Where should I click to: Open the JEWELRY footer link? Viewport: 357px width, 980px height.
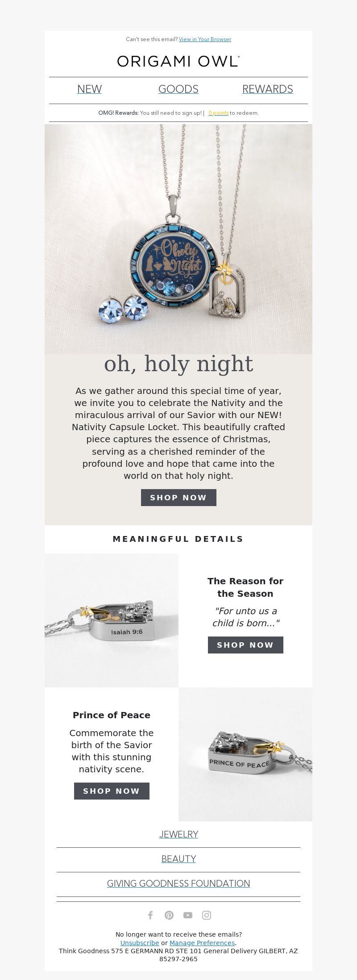[x=178, y=834]
